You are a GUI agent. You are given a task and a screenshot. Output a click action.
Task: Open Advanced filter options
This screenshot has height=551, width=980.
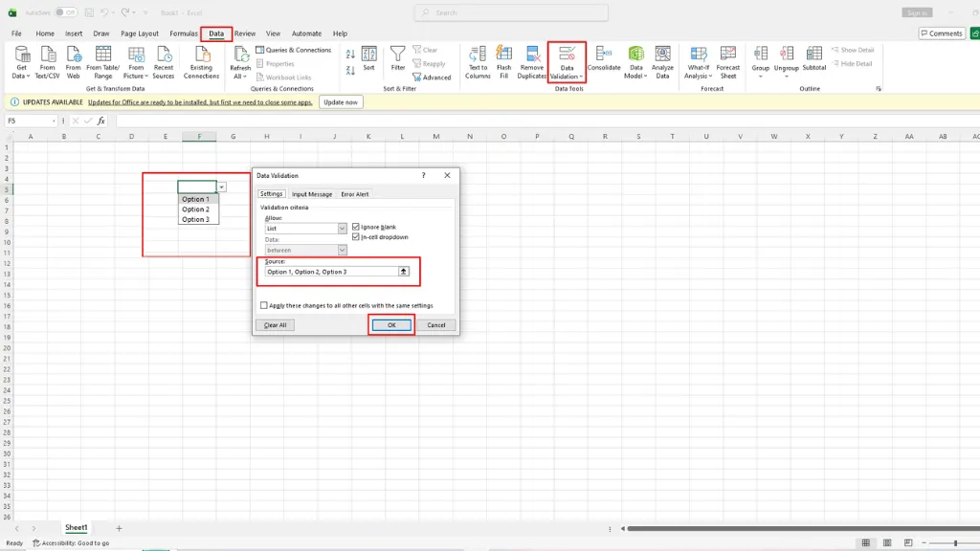coord(432,77)
